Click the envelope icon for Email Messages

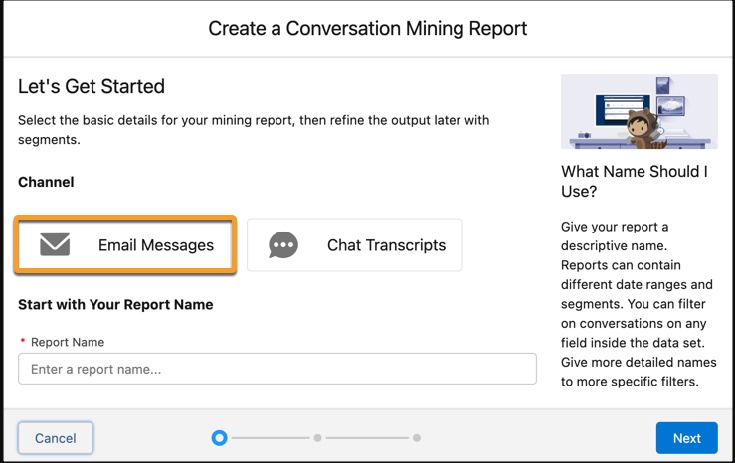[x=55, y=244]
